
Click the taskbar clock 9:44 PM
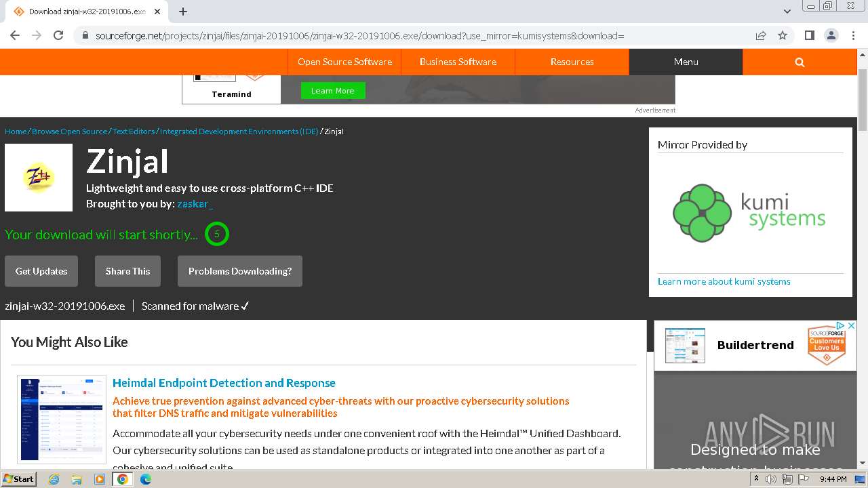[x=833, y=479]
